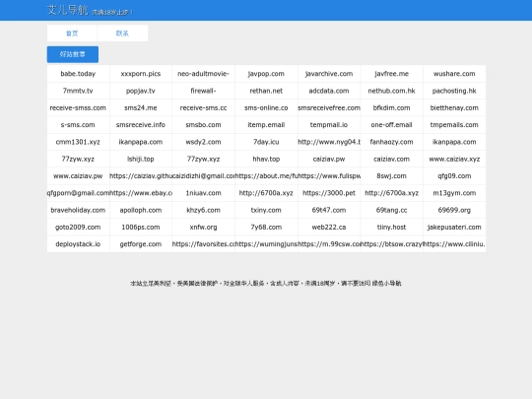
Task: Click the m13gym.com link
Action: pos(454,193)
